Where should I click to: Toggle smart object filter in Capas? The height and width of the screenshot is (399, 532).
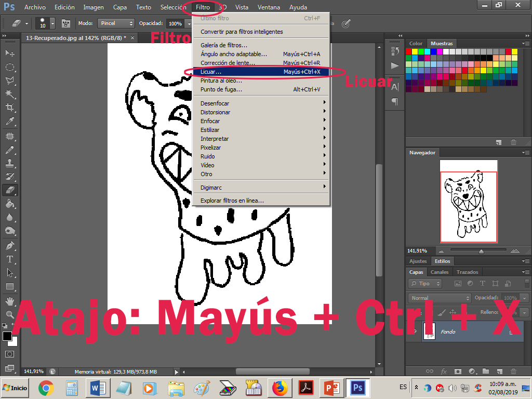coord(508,283)
